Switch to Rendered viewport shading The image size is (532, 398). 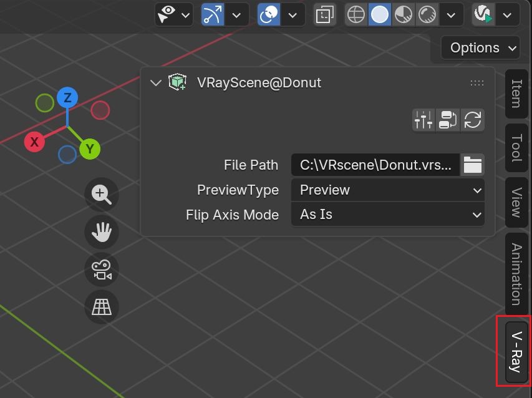[427, 14]
